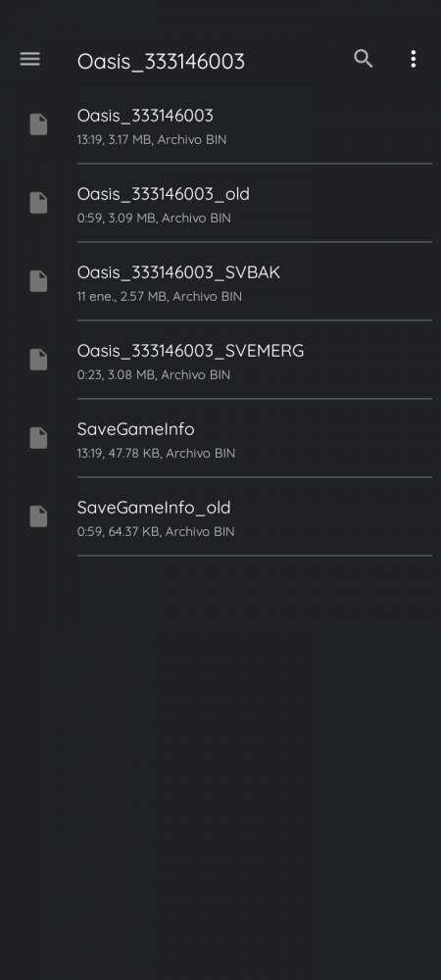The width and height of the screenshot is (441, 980).
Task: Select the Oasis_333146003_SVBAK file name
Action: [x=178, y=272]
